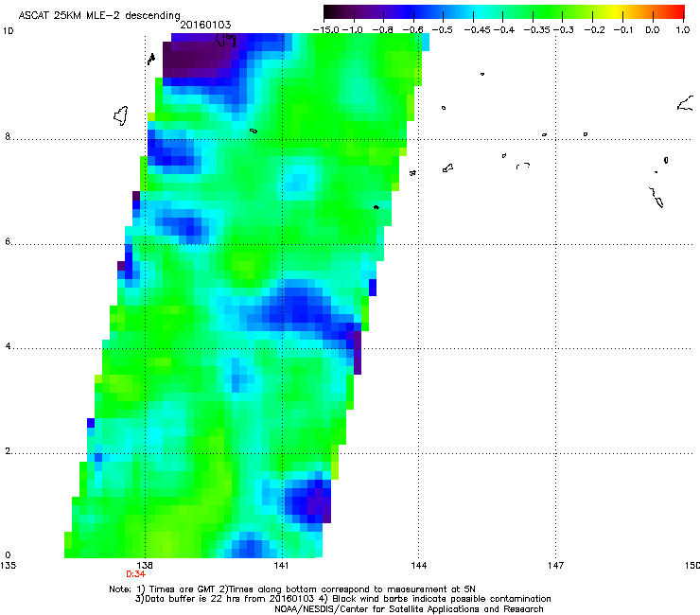
Task: Click the color bar label -0.35
Action: (536, 30)
